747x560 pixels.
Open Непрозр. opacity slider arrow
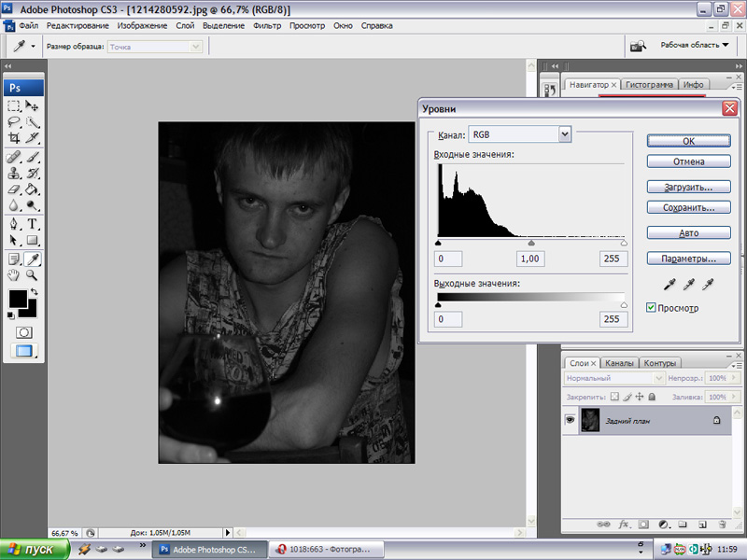pos(734,378)
